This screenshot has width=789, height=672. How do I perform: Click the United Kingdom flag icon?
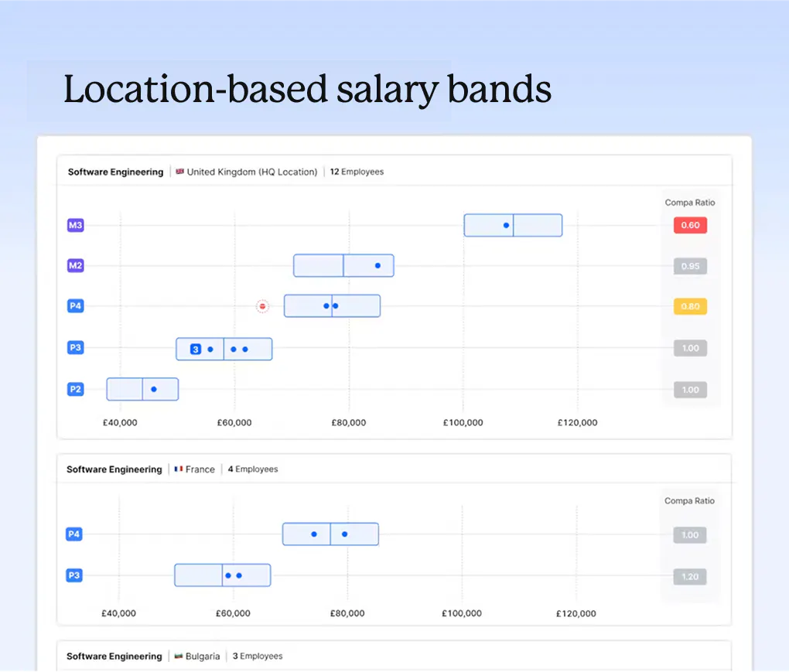tap(179, 172)
